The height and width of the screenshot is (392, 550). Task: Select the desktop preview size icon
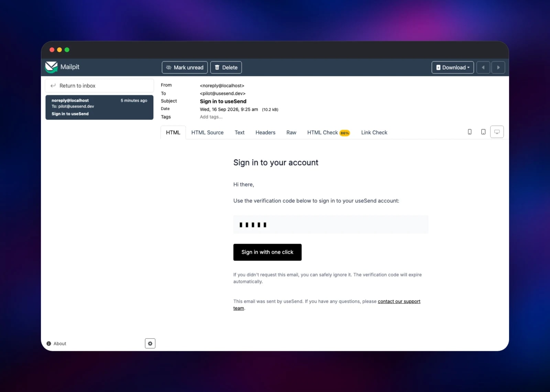497,132
